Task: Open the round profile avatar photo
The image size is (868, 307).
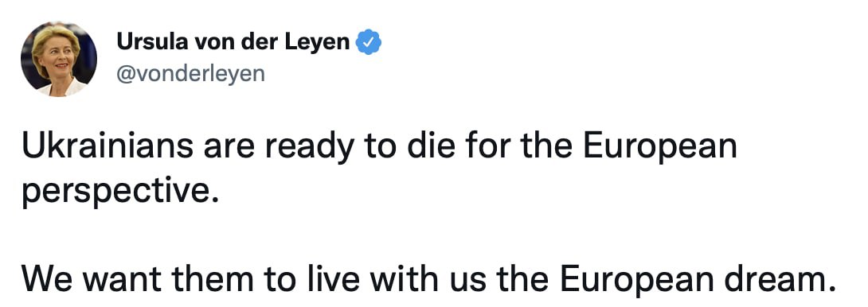Action: [59, 59]
